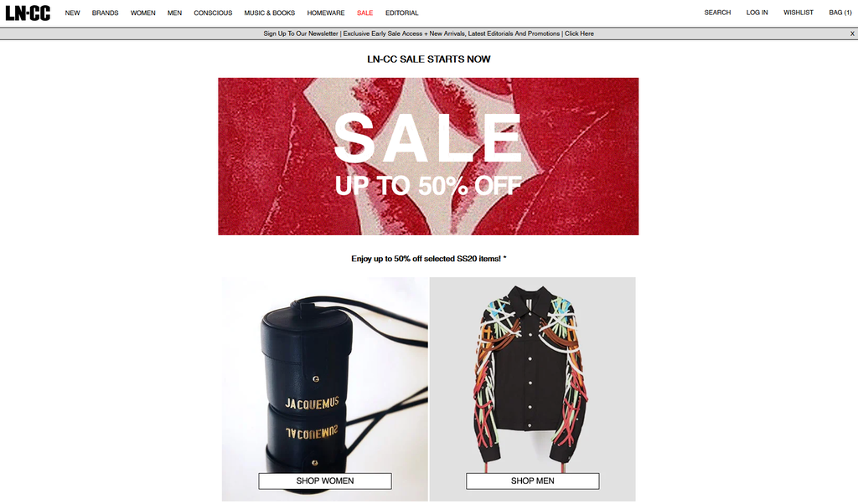Select MUSIC & BOOKS in navigation

[x=269, y=13]
